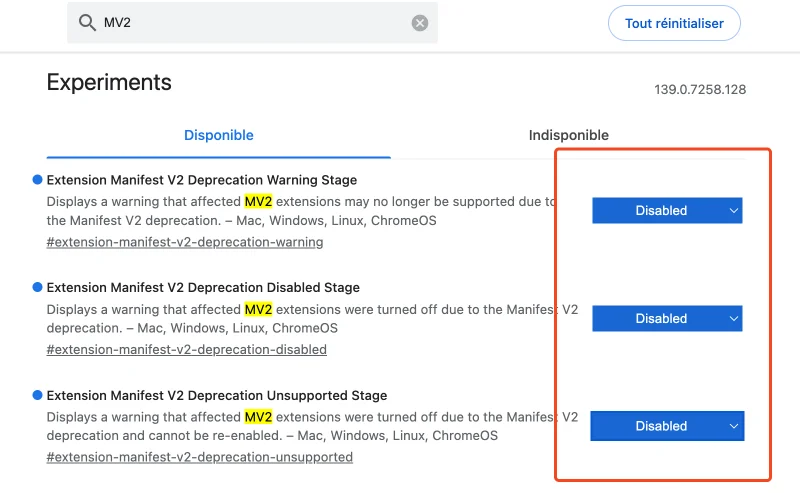800x493 pixels.
Task: Click the blue dot beside Deprecation Disabled Stage
Action: [37, 287]
